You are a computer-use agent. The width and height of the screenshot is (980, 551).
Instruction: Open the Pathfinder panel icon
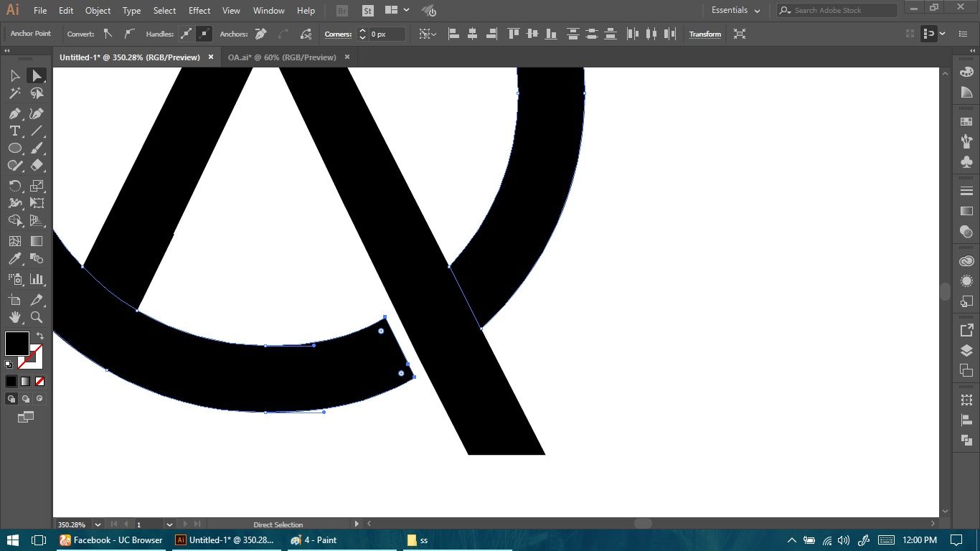966,441
